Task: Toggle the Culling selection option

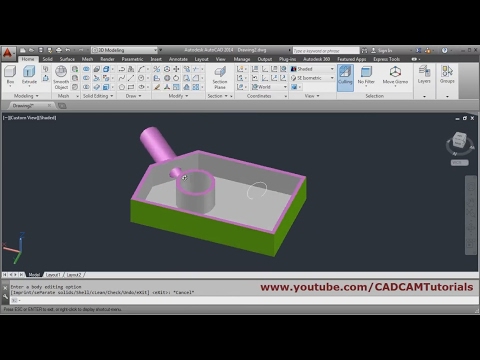Action: [345, 77]
